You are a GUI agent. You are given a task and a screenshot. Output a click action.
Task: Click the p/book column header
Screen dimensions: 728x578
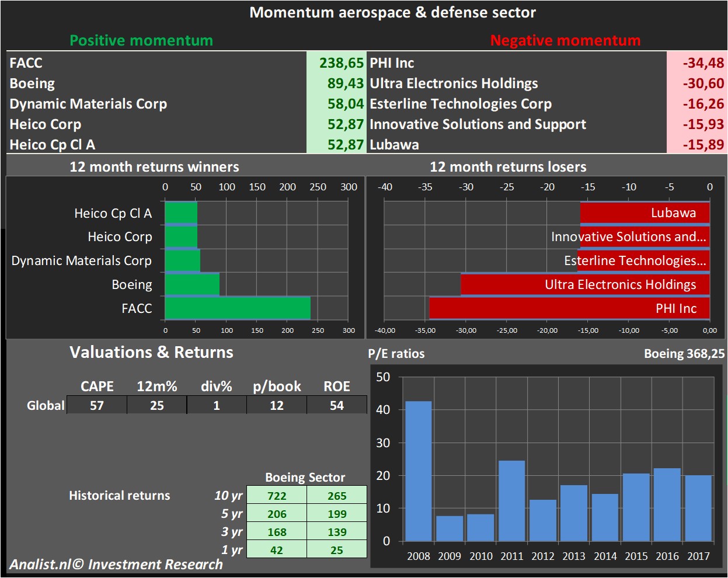(x=277, y=387)
